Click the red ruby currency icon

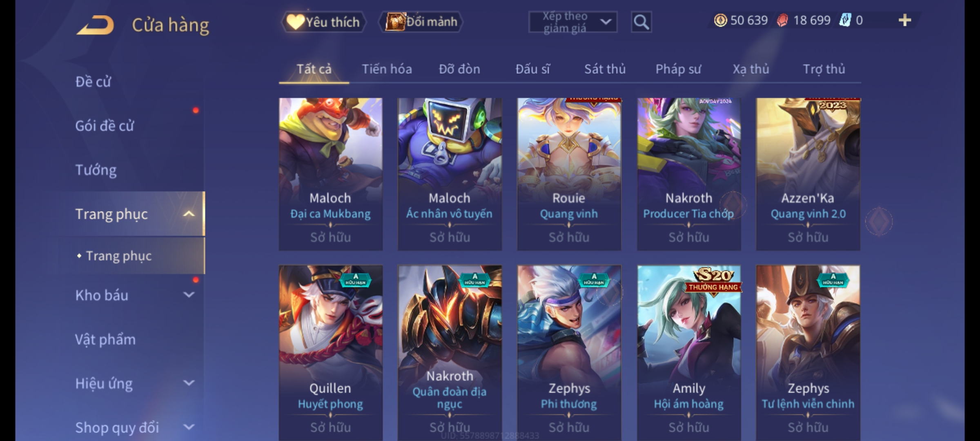click(782, 20)
